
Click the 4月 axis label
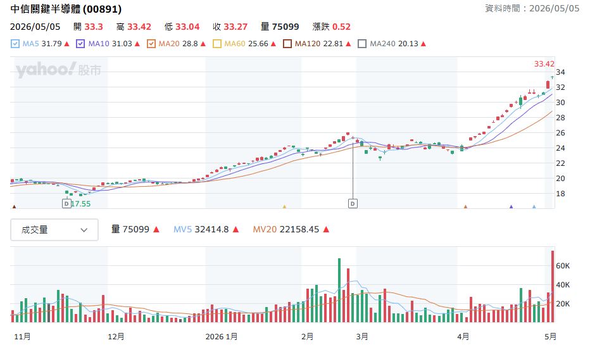tap(463, 337)
